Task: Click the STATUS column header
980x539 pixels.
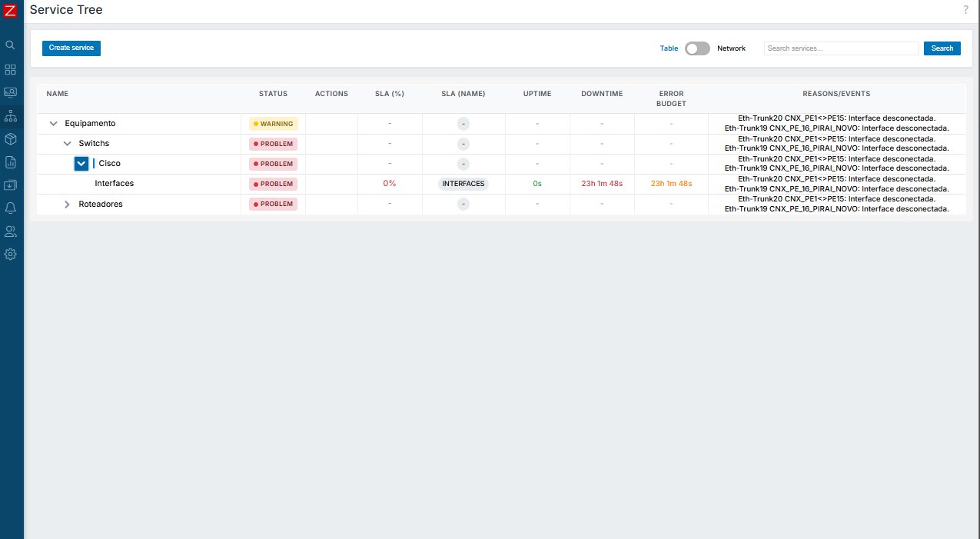Action: (x=273, y=94)
